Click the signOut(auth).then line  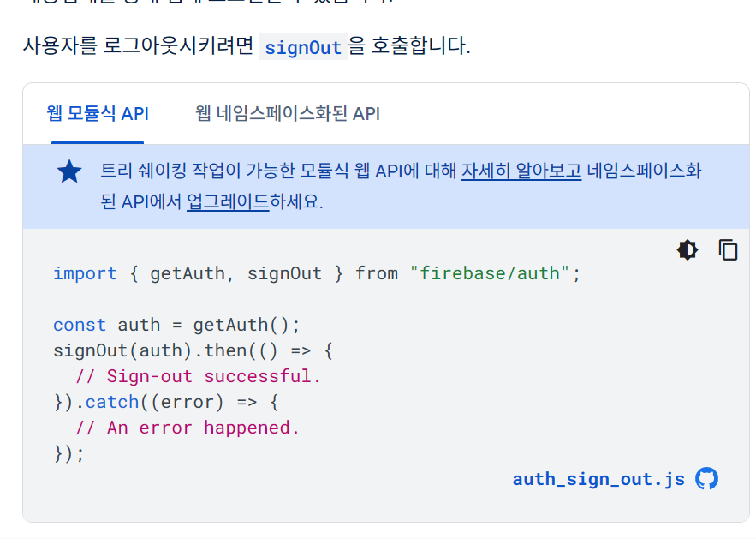tap(193, 350)
